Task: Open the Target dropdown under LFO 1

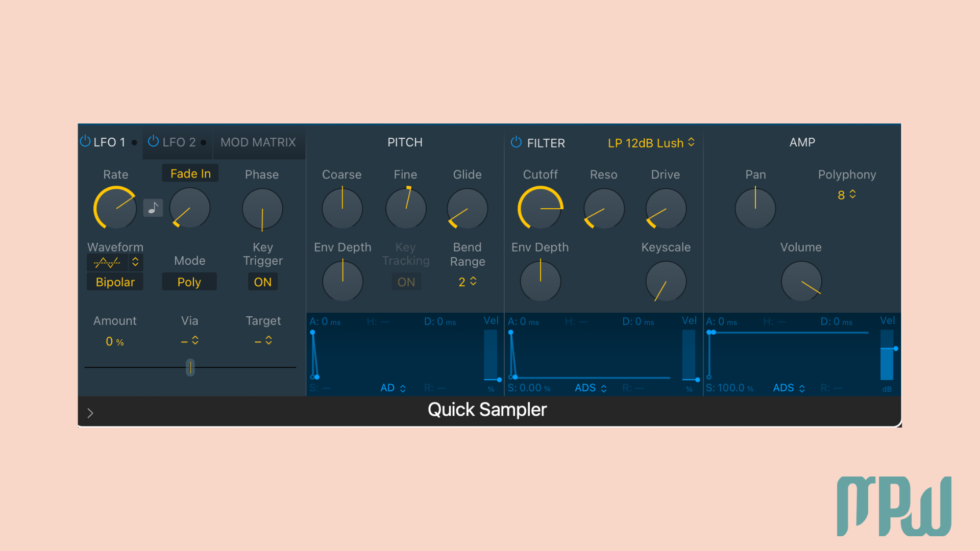Action: coord(263,340)
